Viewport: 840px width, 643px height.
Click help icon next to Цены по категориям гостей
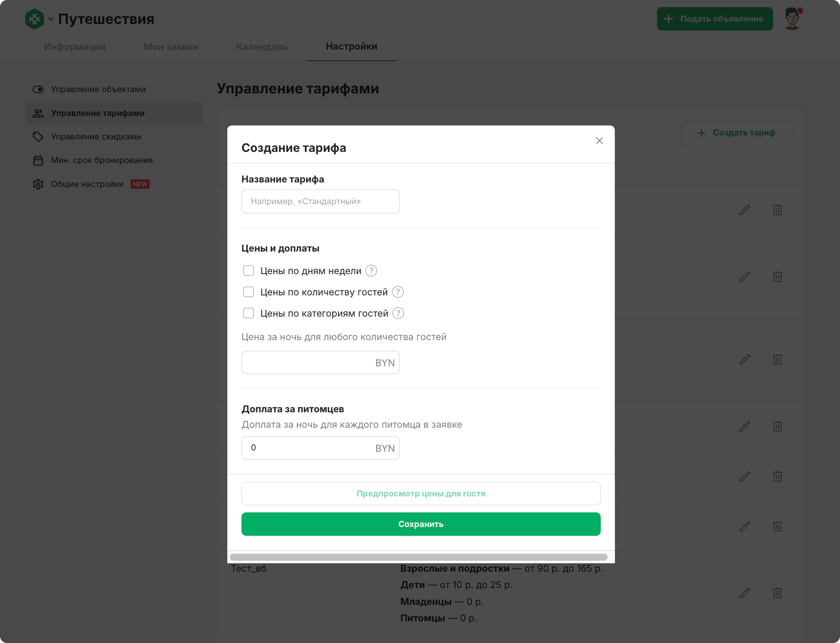point(398,313)
